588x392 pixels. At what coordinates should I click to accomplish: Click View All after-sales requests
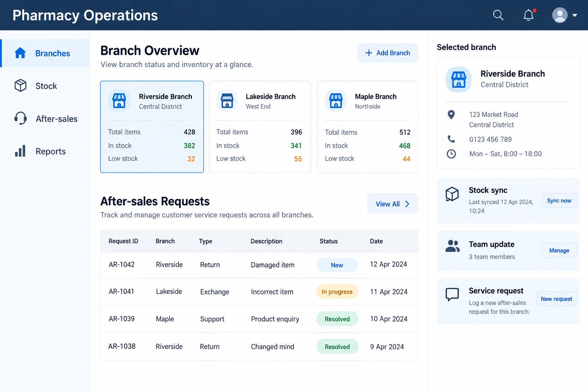[392, 204]
